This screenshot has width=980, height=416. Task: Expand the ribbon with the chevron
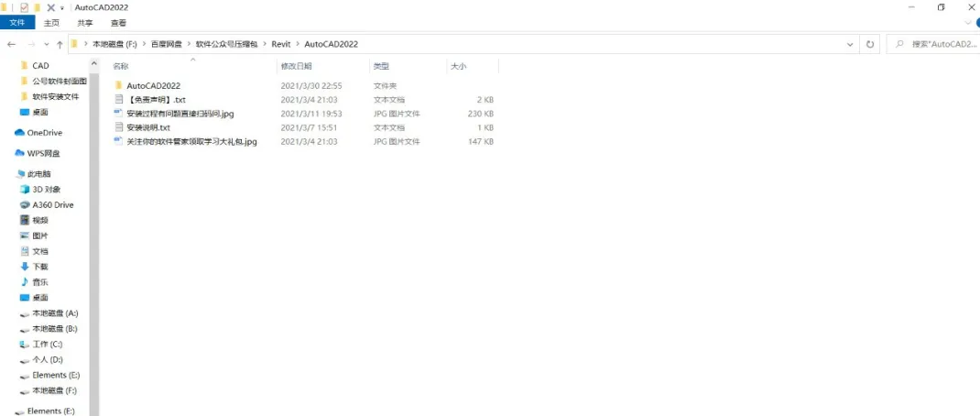click(969, 23)
